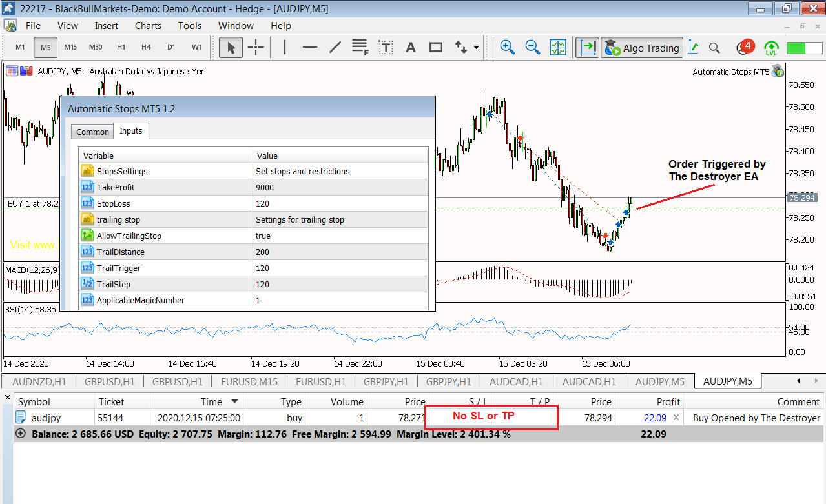Select the text 'A' tool
This screenshot has height=504, width=826.
(411, 47)
